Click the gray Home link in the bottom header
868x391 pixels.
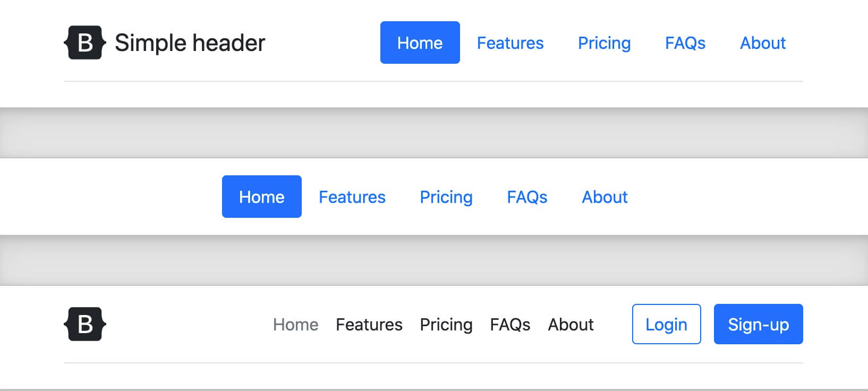(x=295, y=324)
